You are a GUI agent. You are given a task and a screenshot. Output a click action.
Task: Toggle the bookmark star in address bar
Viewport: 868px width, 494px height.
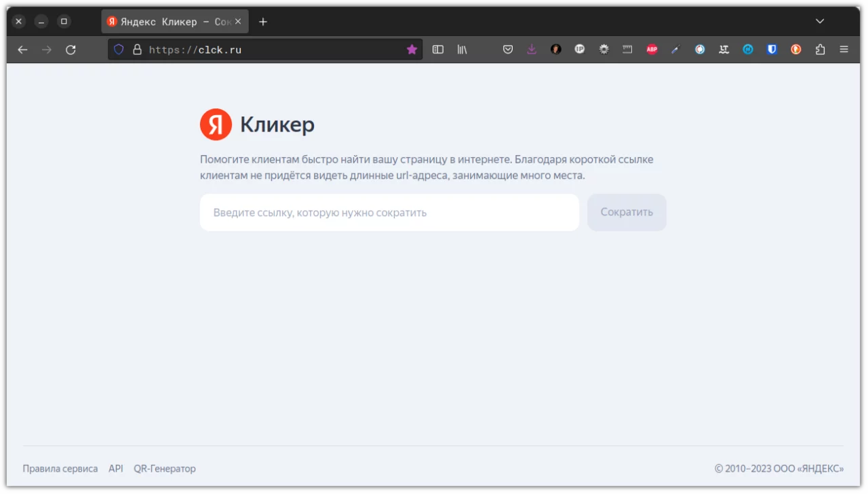pos(412,49)
